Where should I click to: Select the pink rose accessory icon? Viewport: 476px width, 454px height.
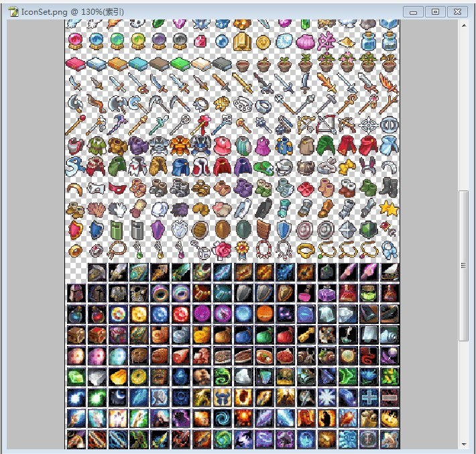(222, 251)
